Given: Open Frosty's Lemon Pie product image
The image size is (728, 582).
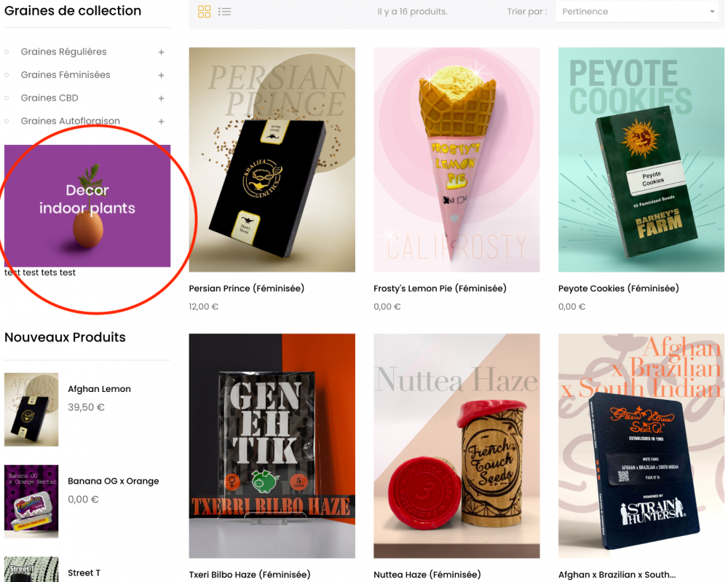Looking at the screenshot, I should pyautogui.click(x=456, y=160).
